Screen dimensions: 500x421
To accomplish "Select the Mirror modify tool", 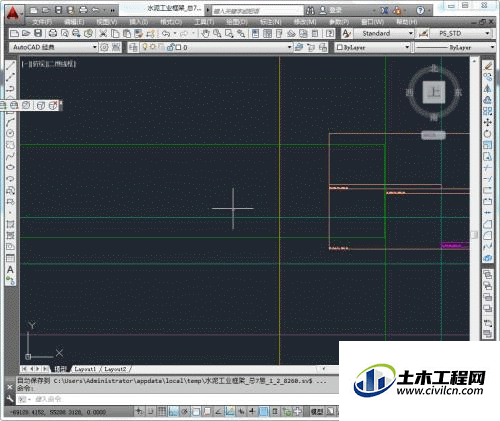I will pyautogui.click(x=488, y=89).
